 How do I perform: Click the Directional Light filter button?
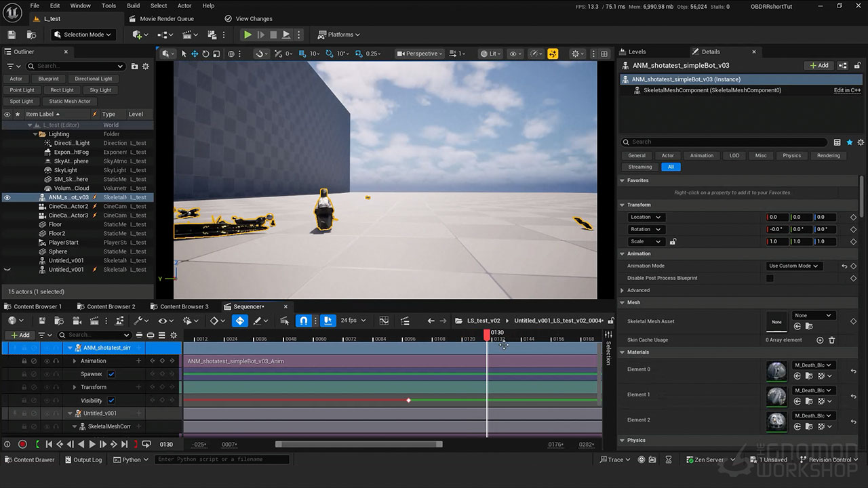(93, 79)
